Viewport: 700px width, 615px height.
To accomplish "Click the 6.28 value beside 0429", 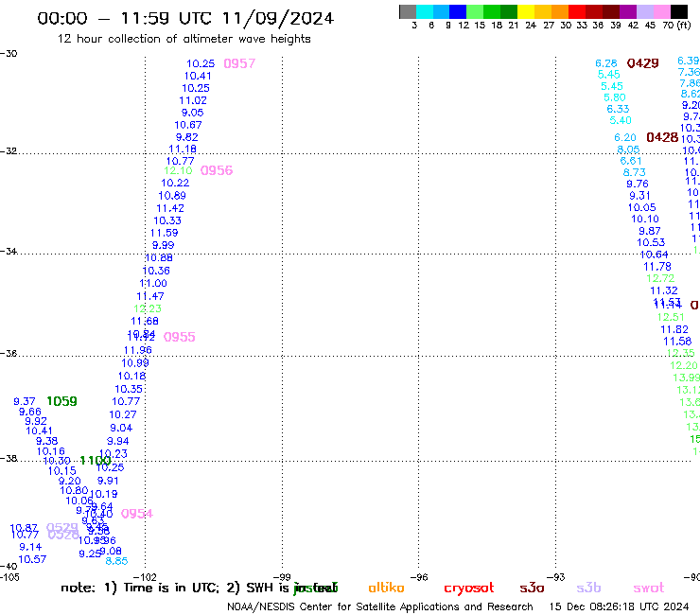I will [x=605, y=63].
